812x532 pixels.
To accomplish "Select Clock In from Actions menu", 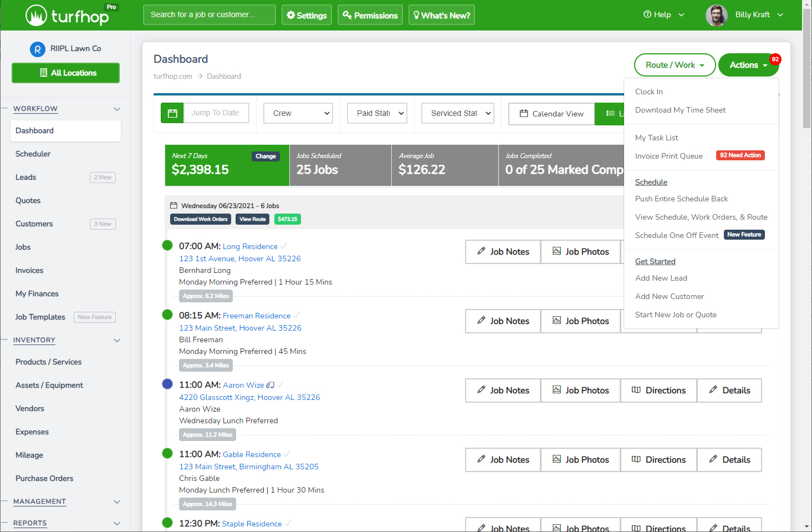I will click(648, 92).
